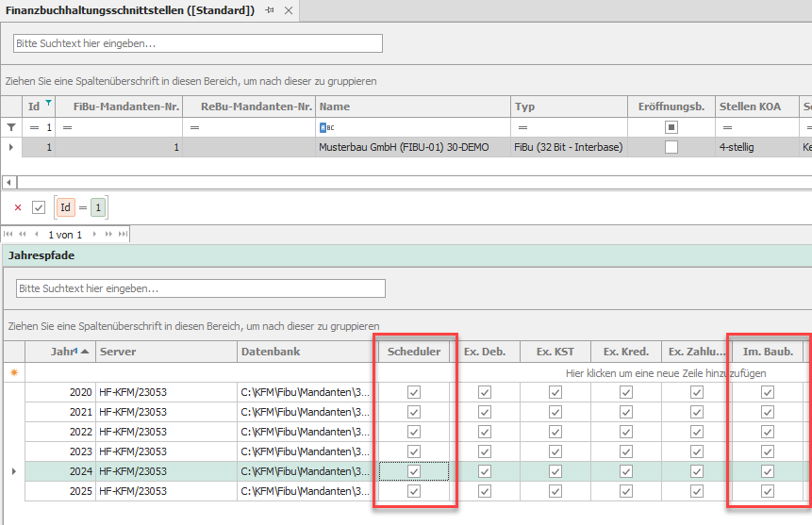Image resolution: width=812 pixels, height=525 pixels.
Task: Toggle Eröffnungsb. checkbox for Musterbau GmbH
Action: pyautogui.click(x=671, y=147)
